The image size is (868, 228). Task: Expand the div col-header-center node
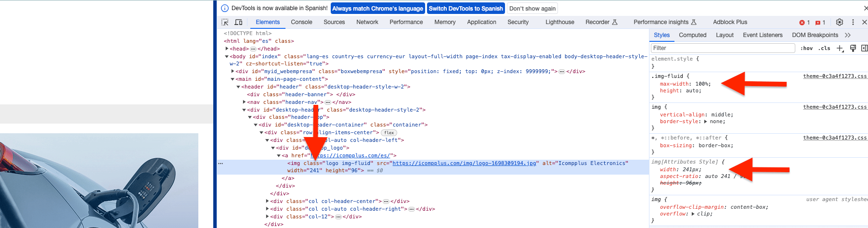(267, 201)
